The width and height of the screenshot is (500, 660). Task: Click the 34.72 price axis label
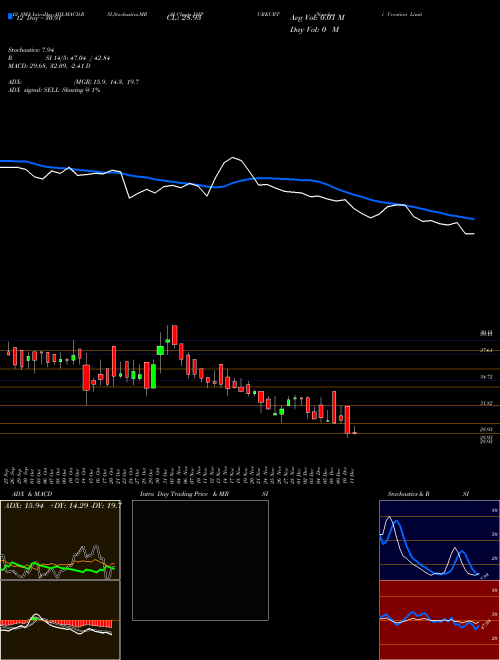pyautogui.click(x=486, y=377)
